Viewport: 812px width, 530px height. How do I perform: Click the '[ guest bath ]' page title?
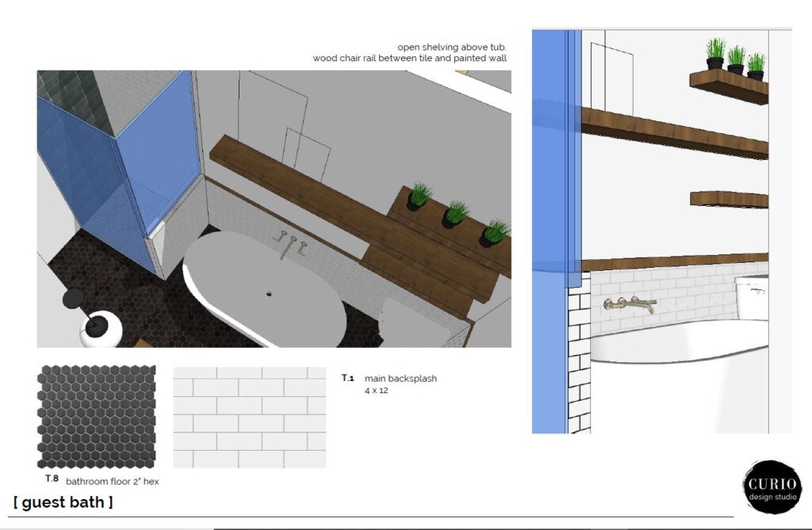tap(63, 502)
